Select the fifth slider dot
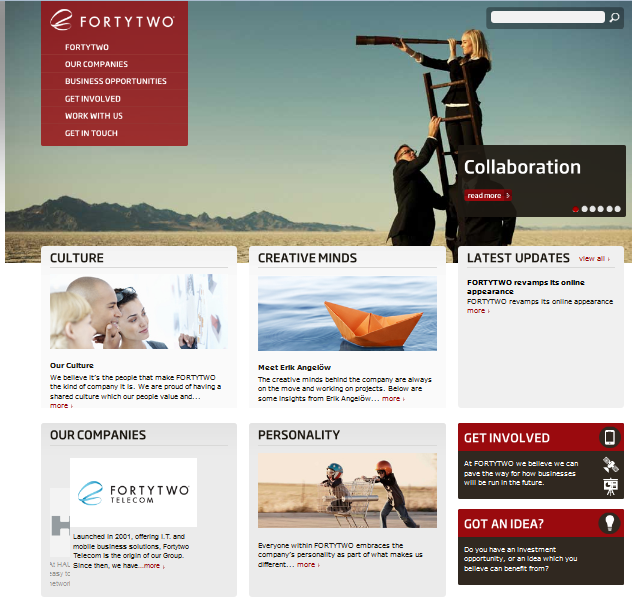 coord(609,209)
